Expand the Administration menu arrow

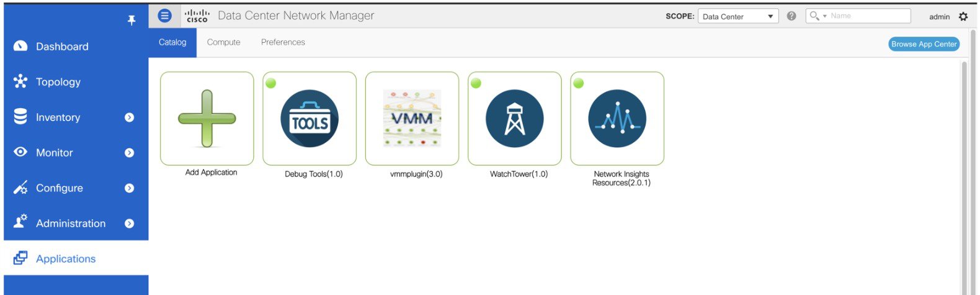129,224
